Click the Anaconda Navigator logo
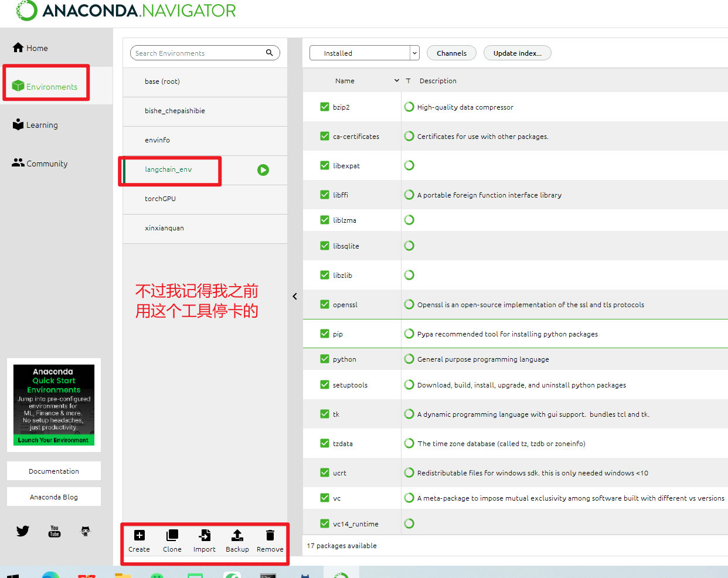 [x=126, y=11]
